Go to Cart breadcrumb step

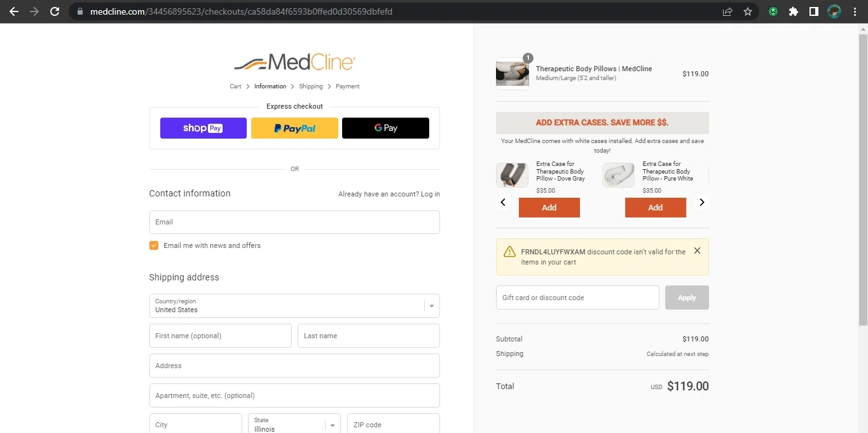(x=235, y=86)
